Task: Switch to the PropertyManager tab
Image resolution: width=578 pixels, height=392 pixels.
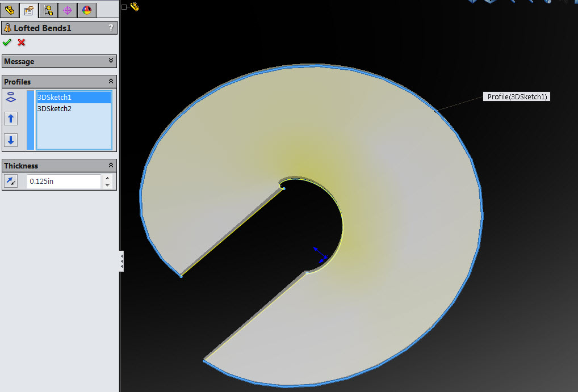Action: 29,10
